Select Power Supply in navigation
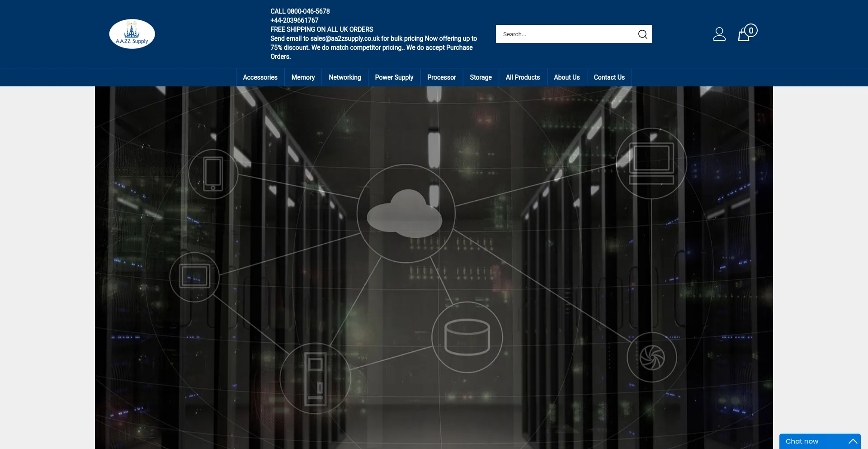868x449 pixels. click(394, 77)
